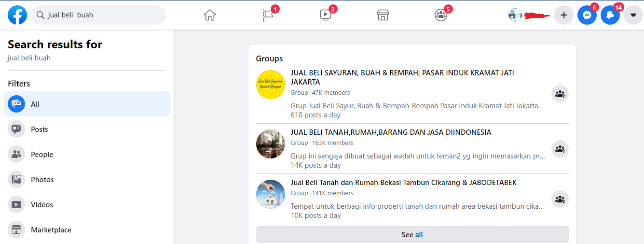Select the Posts filter
644x244 pixels.
click(87, 129)
